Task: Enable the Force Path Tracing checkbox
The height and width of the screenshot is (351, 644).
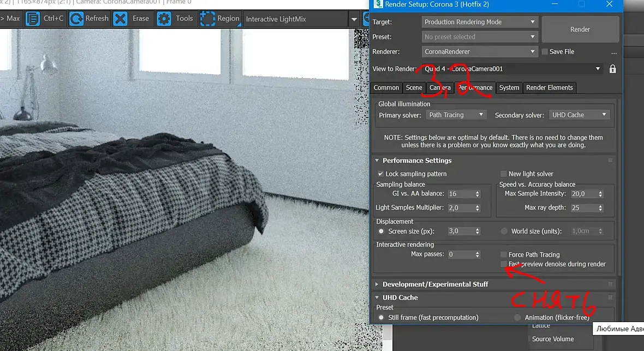Action: tap(504, 254)
